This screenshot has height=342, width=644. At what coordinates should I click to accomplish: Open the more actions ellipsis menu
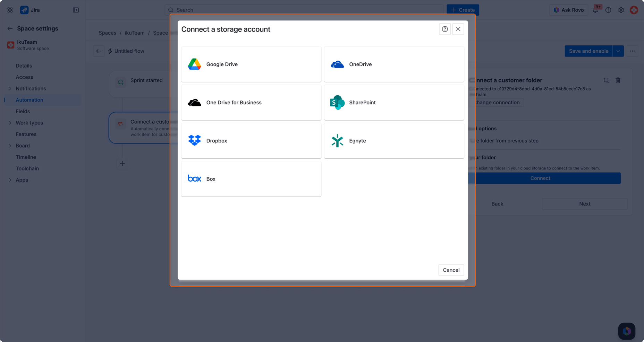click(x=633, y=51)
